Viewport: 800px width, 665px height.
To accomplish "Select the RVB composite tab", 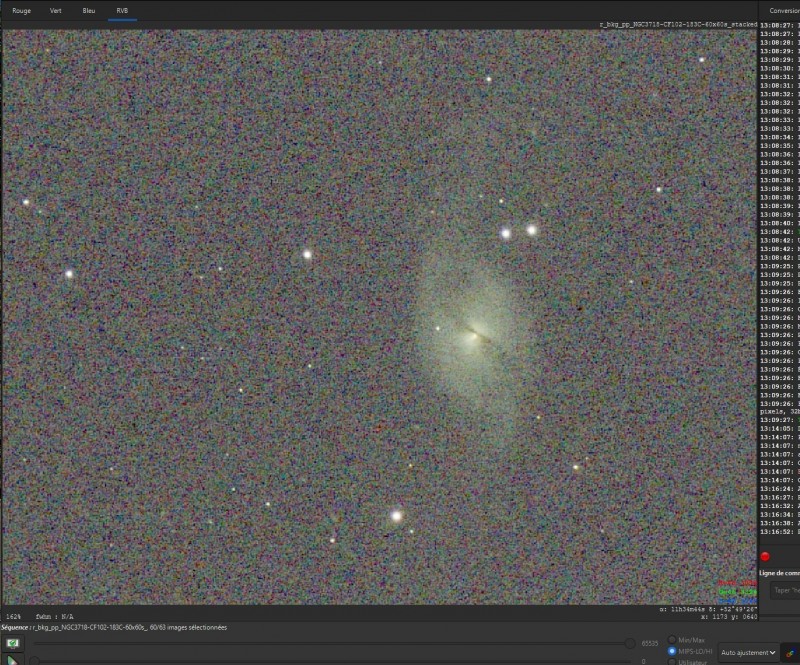I will click(x=122, y=11).
